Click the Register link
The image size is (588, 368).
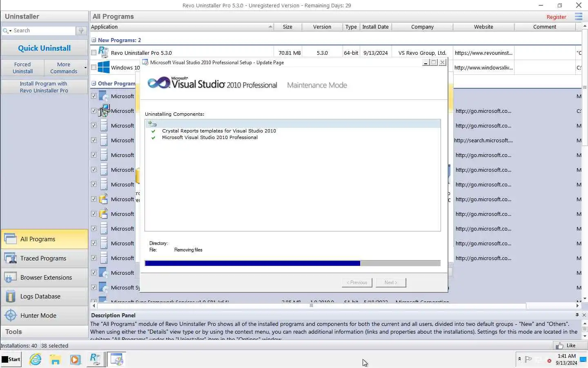556,17
